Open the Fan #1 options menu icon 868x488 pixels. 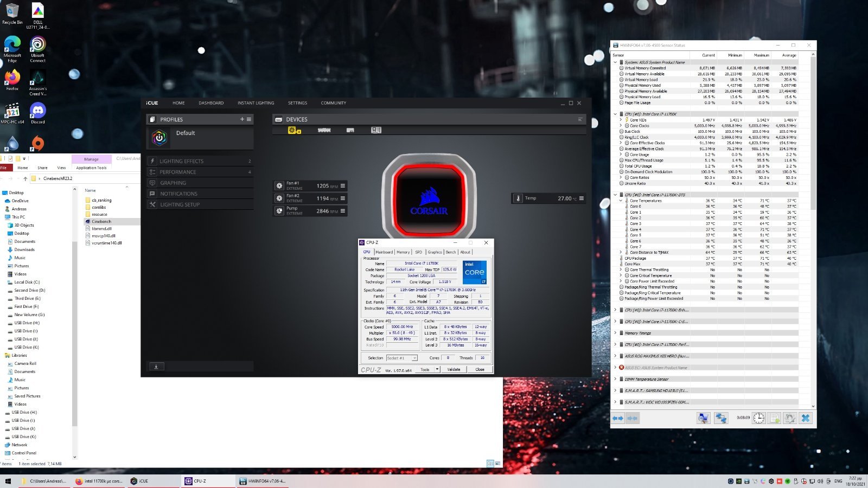pos(343,186)
